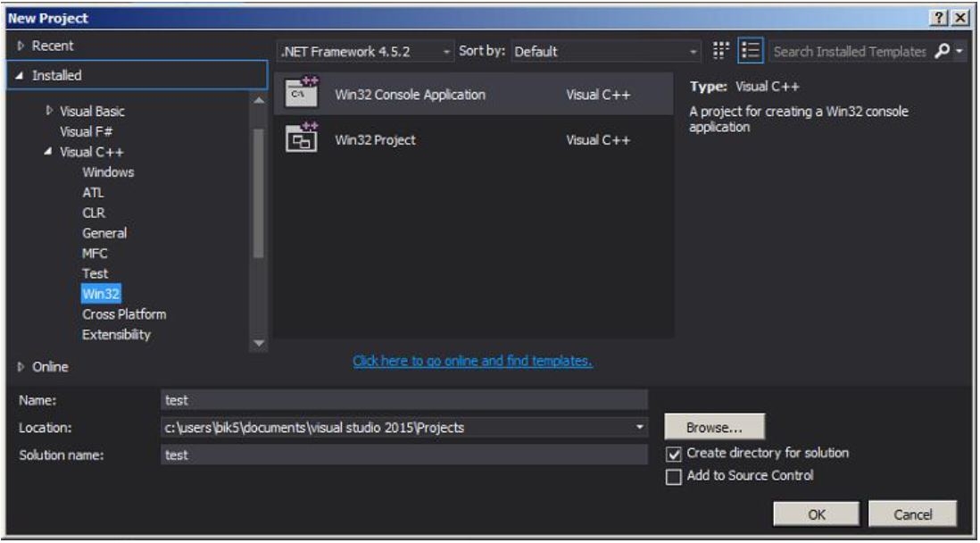Click the Win32 Console Application template name
The width and height of the screenshot is (980, 543).
point(410,95)
